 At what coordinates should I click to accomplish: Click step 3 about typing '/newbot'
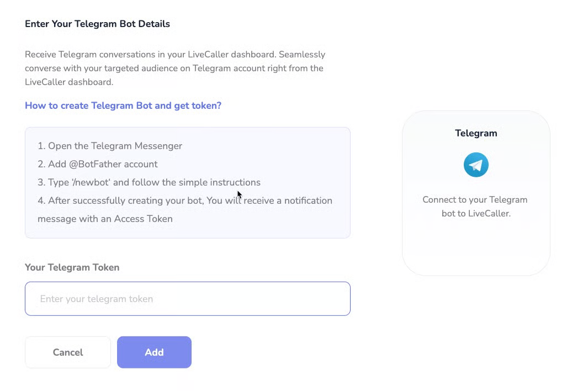pyautogui.click(x=149, y=182)
